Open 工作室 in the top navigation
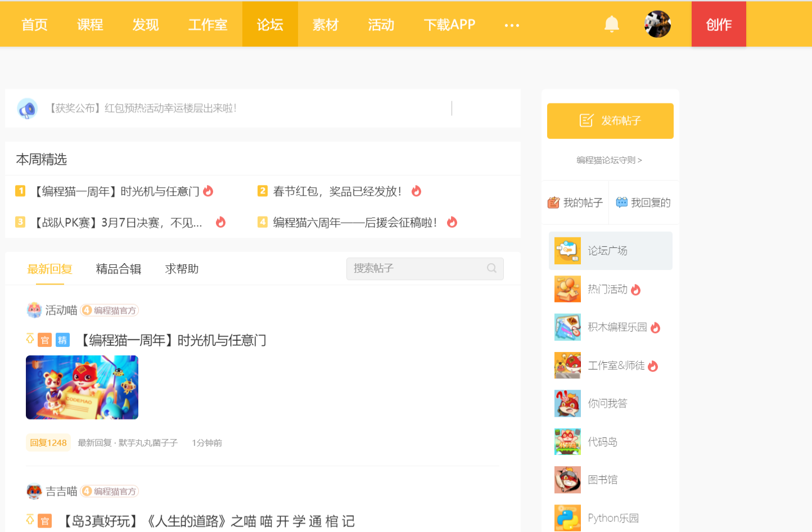This screenshot has width=812, height=532. (207, 25)
